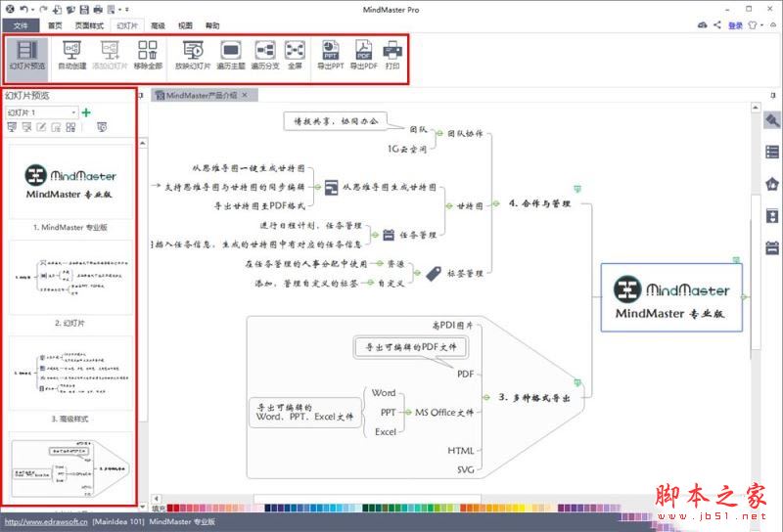The width and height of the screenshot is (783, 532).
Task: Open the calendar task panel in right sidebar
Action: click(772, 247)
